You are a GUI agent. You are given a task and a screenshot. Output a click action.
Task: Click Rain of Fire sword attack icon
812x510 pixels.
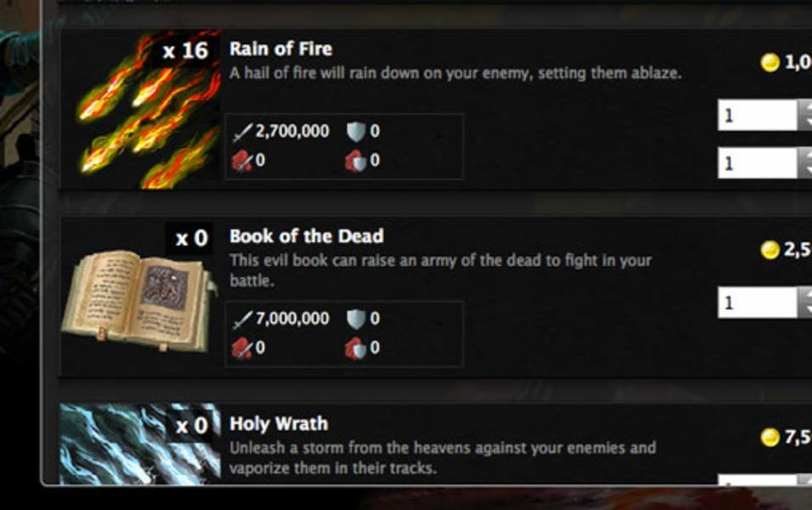click(242, 132)
